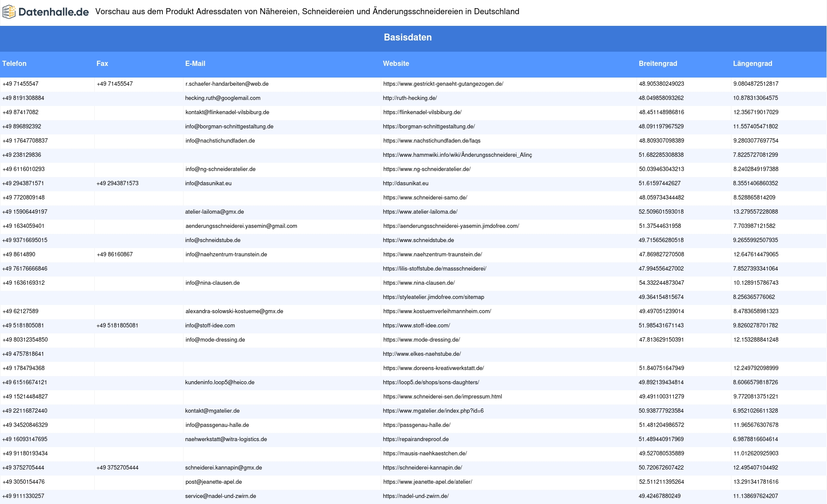
Task: Click the Datenhalle.de logo icon
Action: pyautogui.click(x=9, y=12)
